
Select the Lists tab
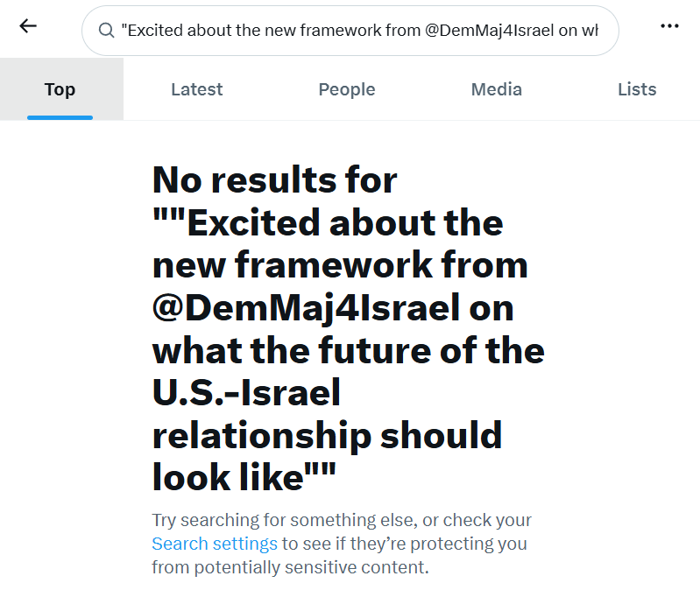pyautogui.click(x=637, y=89)
